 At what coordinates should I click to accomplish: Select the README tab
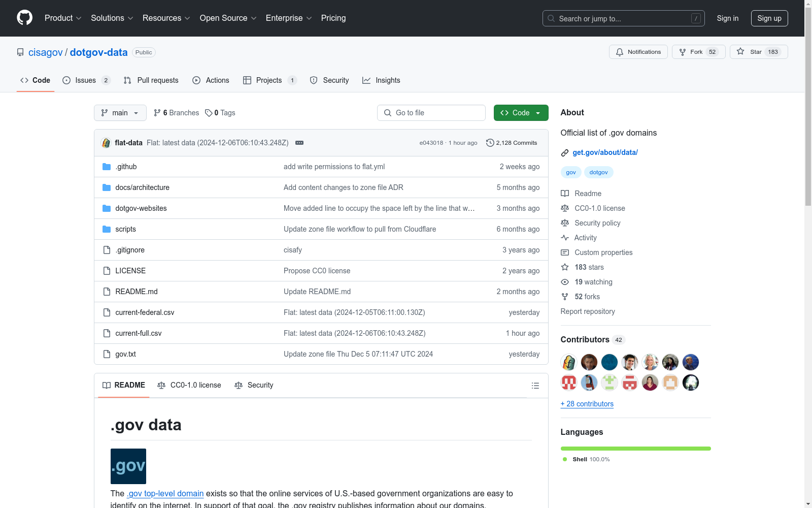pyautogui.click(x=124, y=385)
